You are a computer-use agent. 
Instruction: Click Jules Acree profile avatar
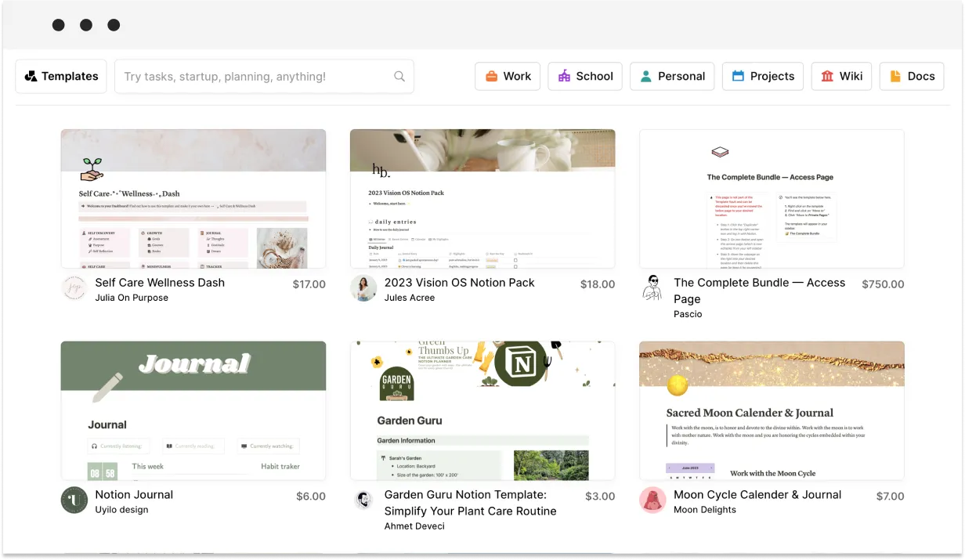363,287
